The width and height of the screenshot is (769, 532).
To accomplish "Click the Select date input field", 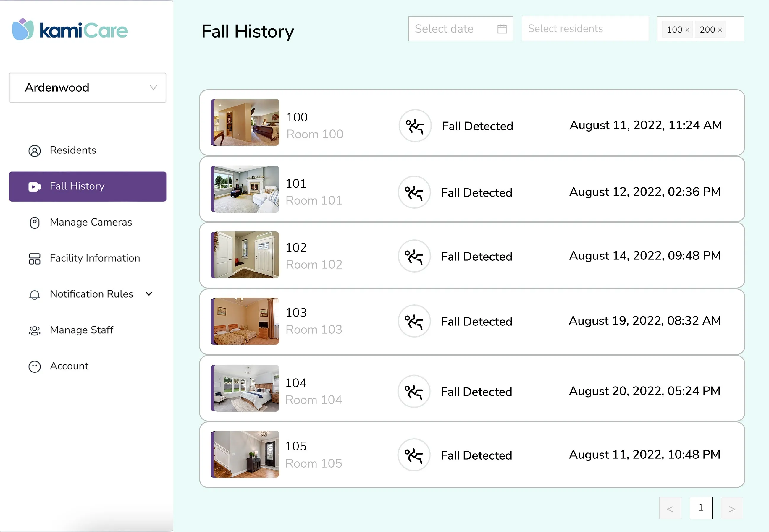I will (452, 29).
